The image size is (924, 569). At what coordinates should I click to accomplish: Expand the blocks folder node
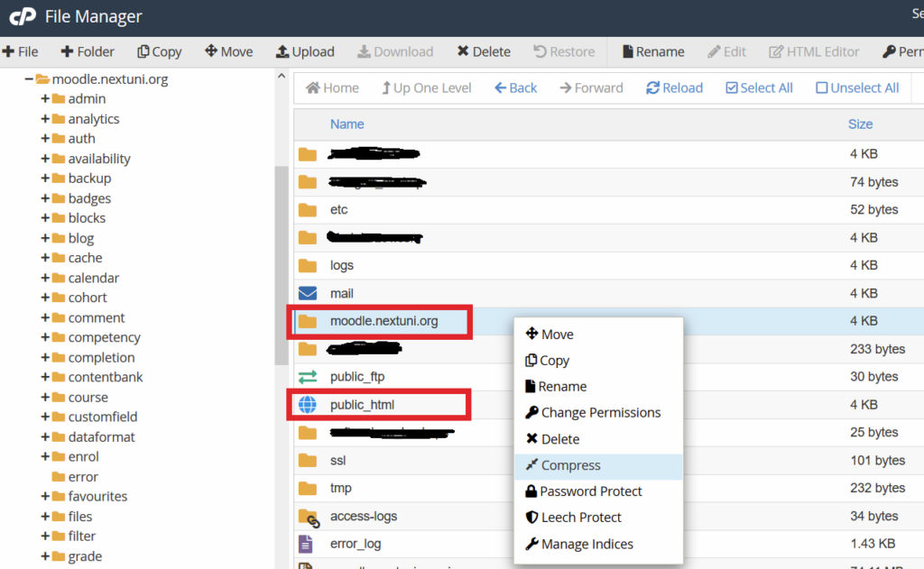45,218
